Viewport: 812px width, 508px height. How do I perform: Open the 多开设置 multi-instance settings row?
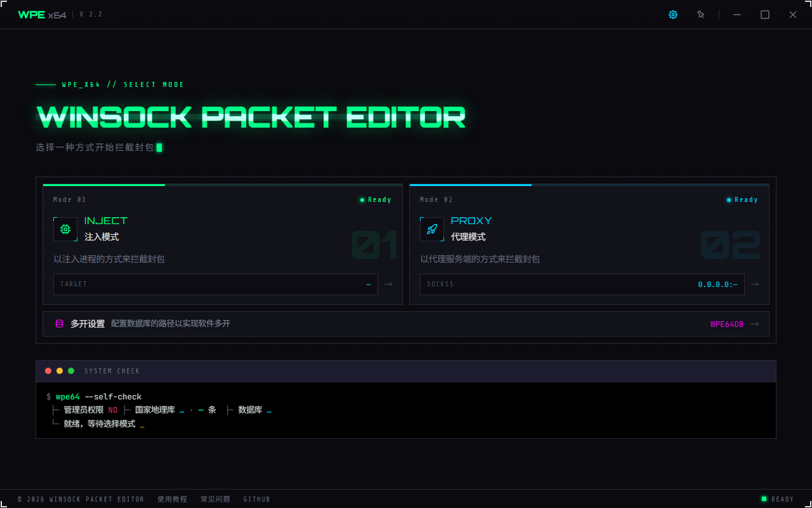click(406, 324)
